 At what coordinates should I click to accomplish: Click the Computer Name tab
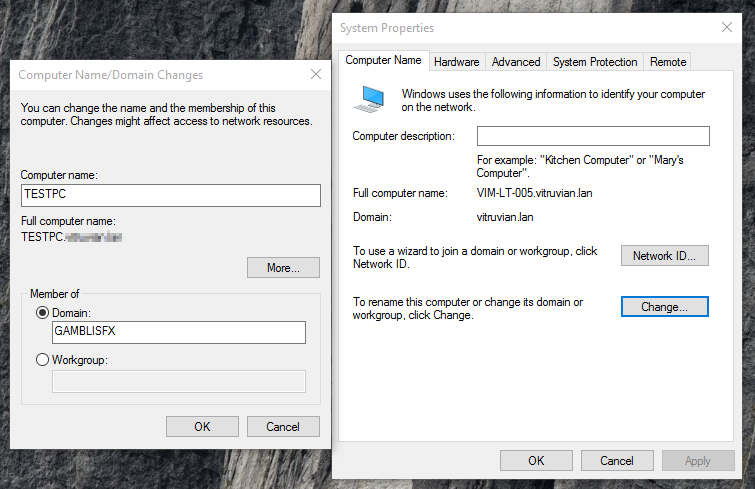[x=383, y=61]
